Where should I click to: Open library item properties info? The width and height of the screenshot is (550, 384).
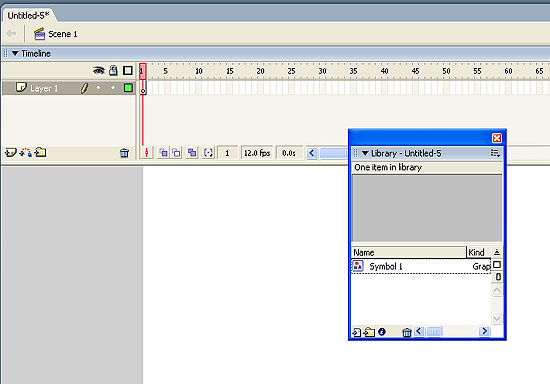coord(382,331)
